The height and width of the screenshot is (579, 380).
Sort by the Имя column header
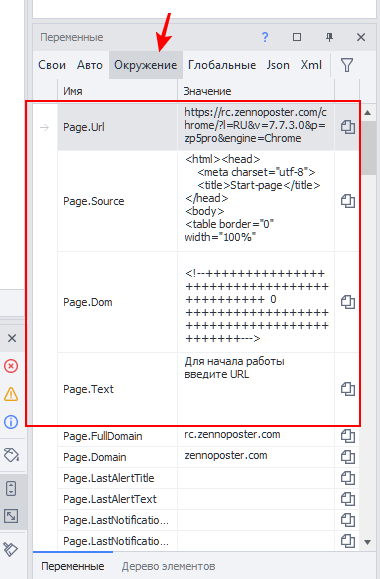tap(117, 91)
